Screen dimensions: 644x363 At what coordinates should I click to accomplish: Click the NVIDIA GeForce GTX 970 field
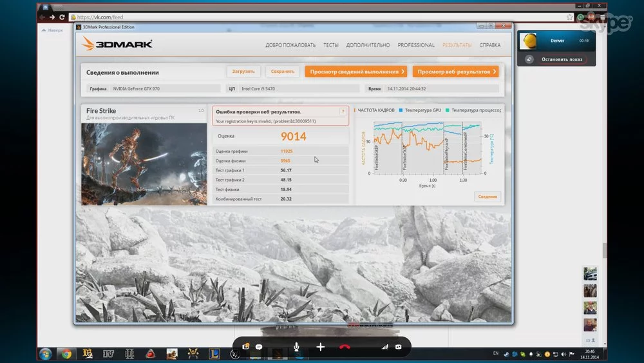[x=165, y=89]
